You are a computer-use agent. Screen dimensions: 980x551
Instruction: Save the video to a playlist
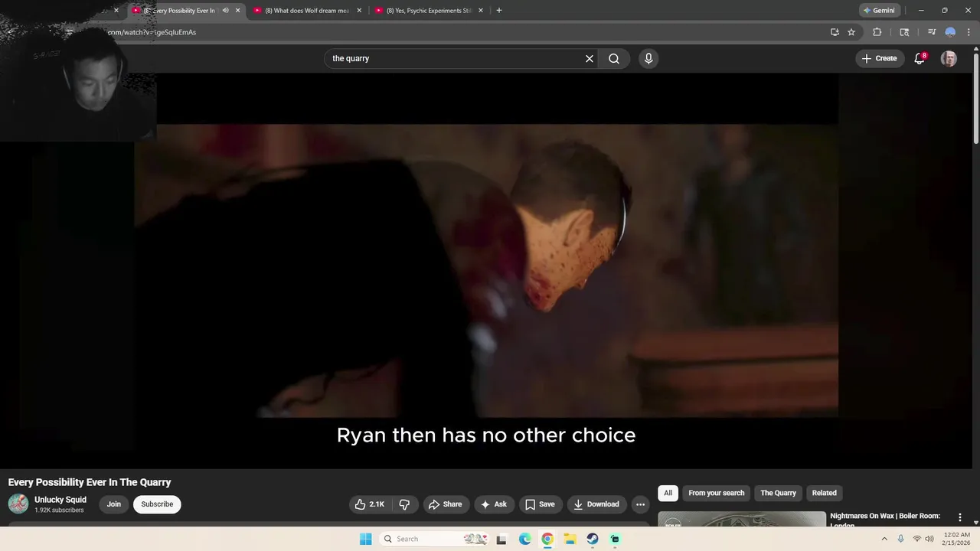pos(540,504)
